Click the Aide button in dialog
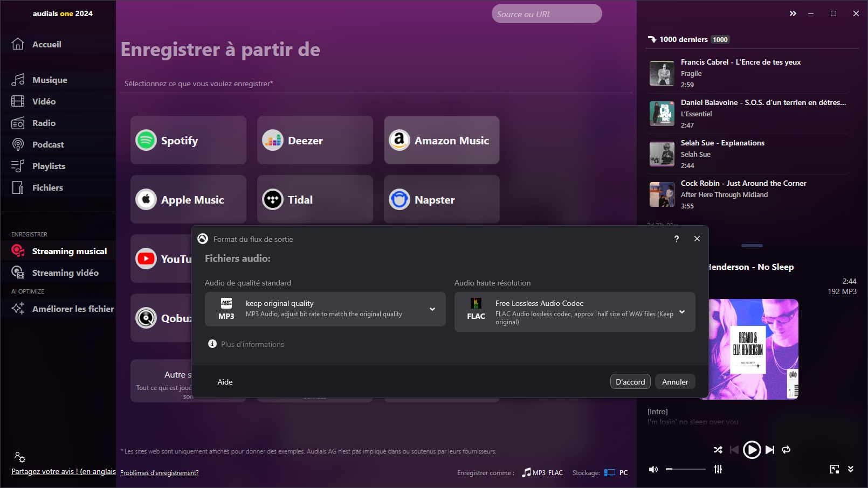Viewport: 868px width, 488px height. point(225,382)
